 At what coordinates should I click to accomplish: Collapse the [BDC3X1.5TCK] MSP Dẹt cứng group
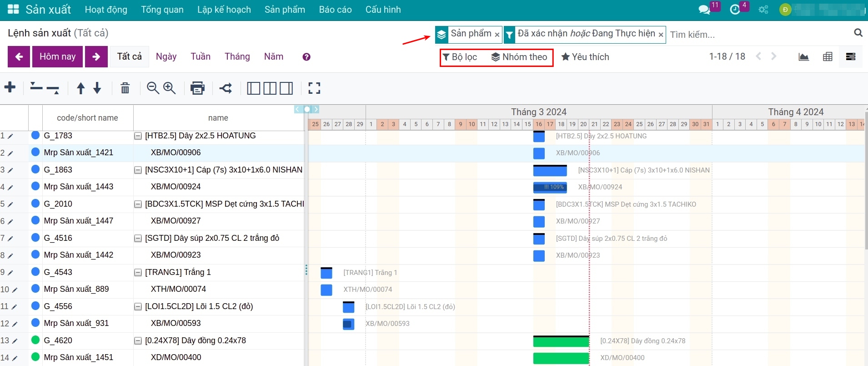(138, 204)
